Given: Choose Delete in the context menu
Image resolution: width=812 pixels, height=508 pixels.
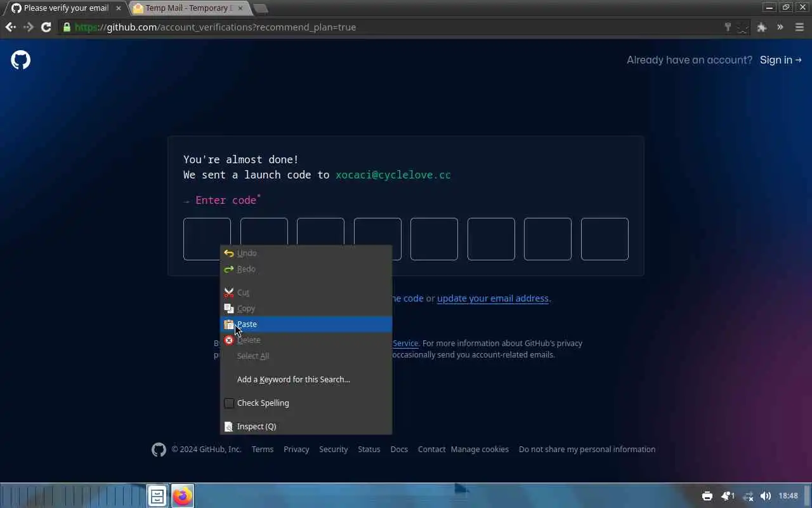Looking at the screenshot, I should [306, 340].
